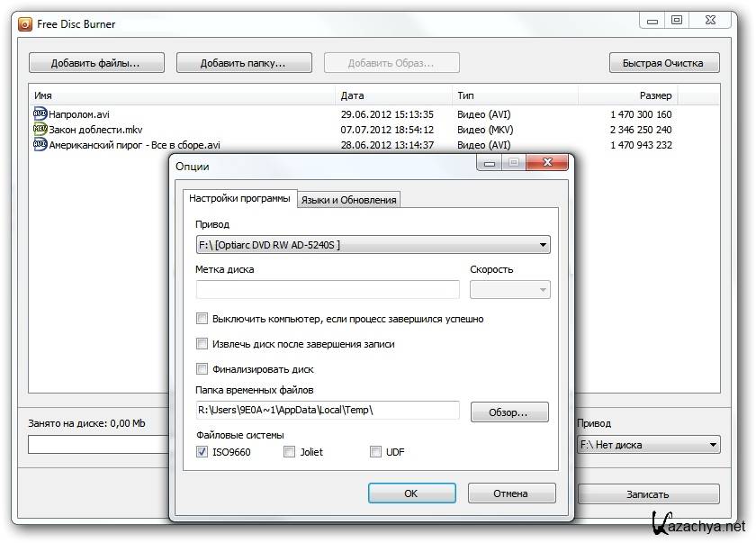Uncheck the ISO9660 file system checkbox
The height and width of the screenshot is (543, 756).
[202, 452]
